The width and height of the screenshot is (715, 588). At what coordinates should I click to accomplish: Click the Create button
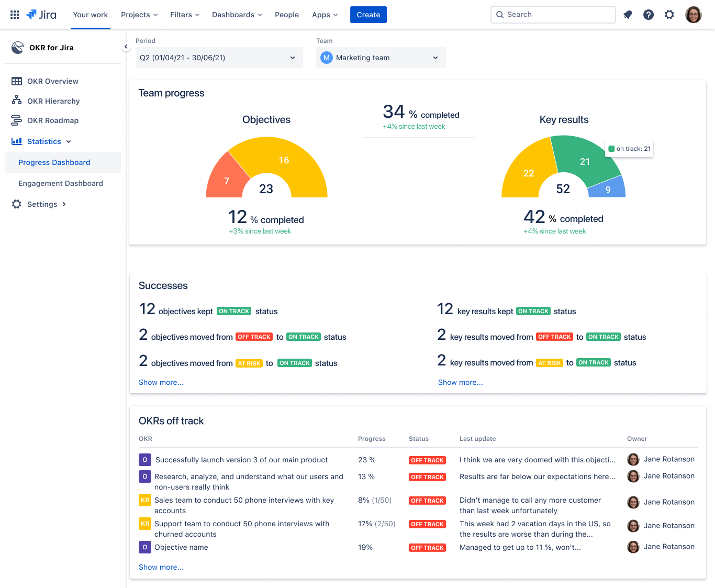[368, 15]
